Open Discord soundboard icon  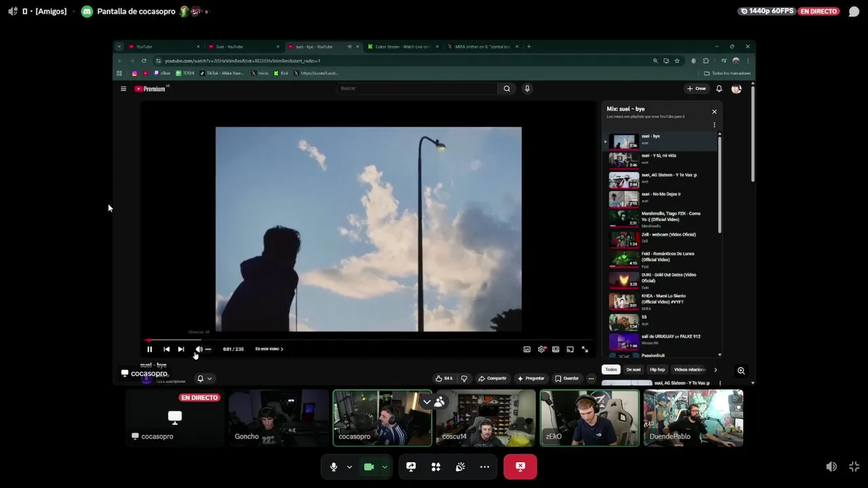click(460, 467)
